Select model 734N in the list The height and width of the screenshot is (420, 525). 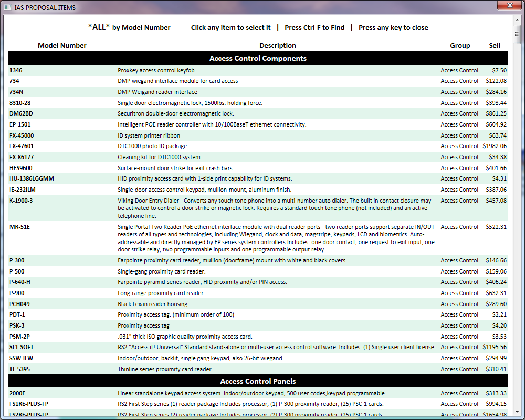click(x=258, y=92)
